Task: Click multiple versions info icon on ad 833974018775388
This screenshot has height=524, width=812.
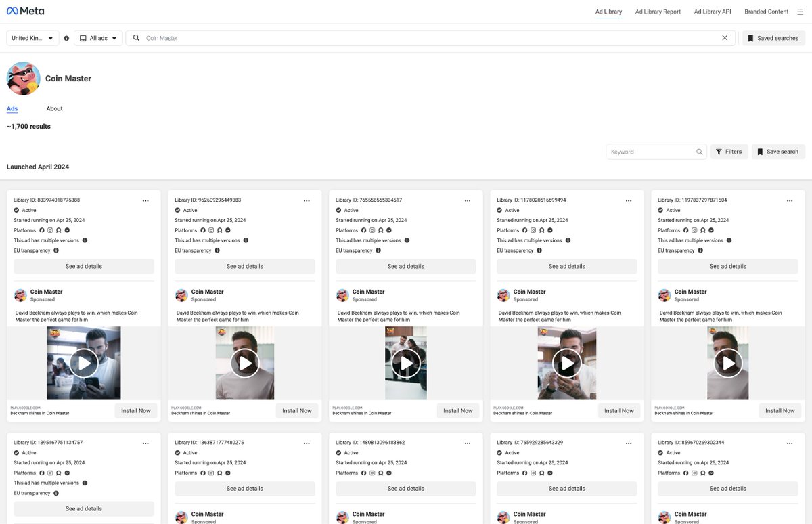Action: 85,240
